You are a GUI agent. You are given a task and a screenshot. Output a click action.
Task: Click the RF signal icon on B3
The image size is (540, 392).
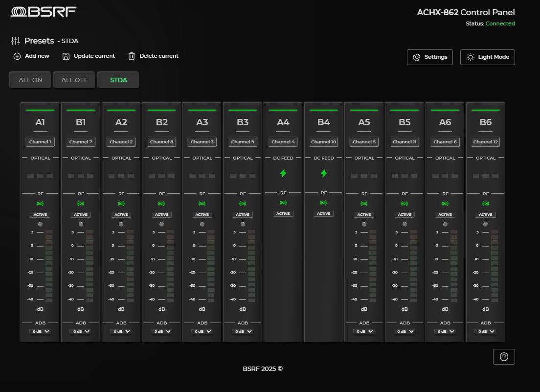[243, 204]
